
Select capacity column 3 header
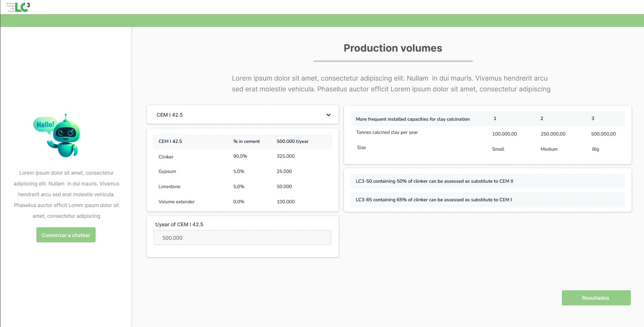click(592, 118)
